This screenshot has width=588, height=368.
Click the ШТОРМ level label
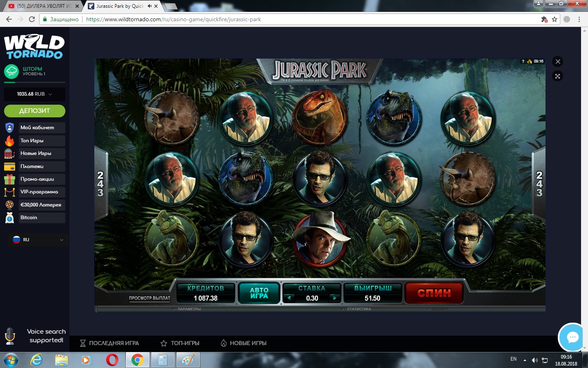pyautogui.click(x=33, y=69)
